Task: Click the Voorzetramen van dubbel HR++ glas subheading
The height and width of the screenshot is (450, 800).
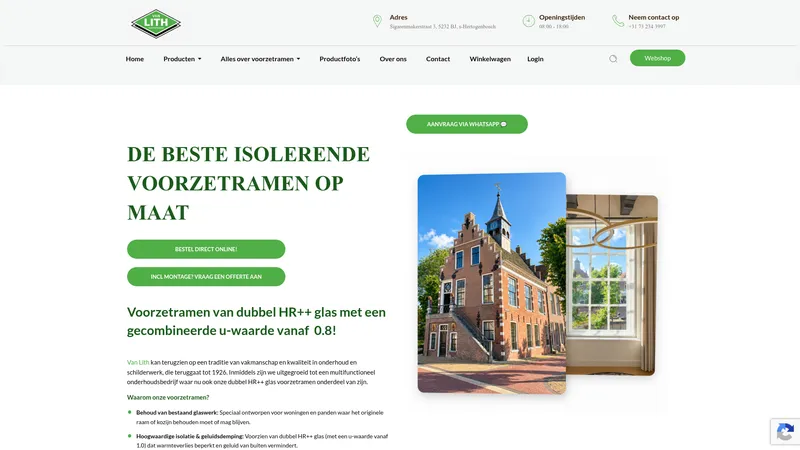Action: (x=256, y=321)
